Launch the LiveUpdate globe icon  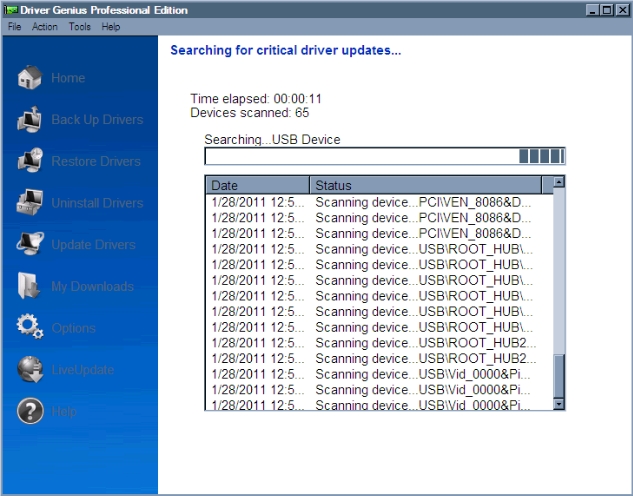[30, 370]
